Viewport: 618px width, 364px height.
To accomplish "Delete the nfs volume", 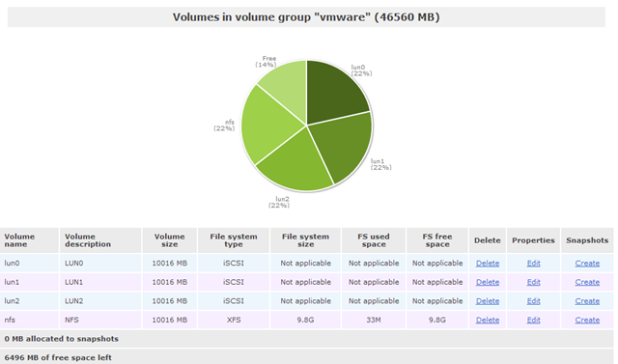I will 487,320.
